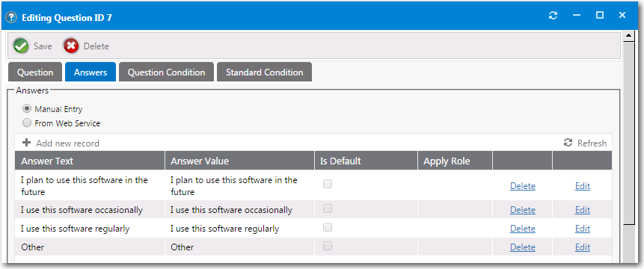This screenshot has height=269, width=644.
Task: Click the plus icon for Add new record
Action: [x=27, y=143]
